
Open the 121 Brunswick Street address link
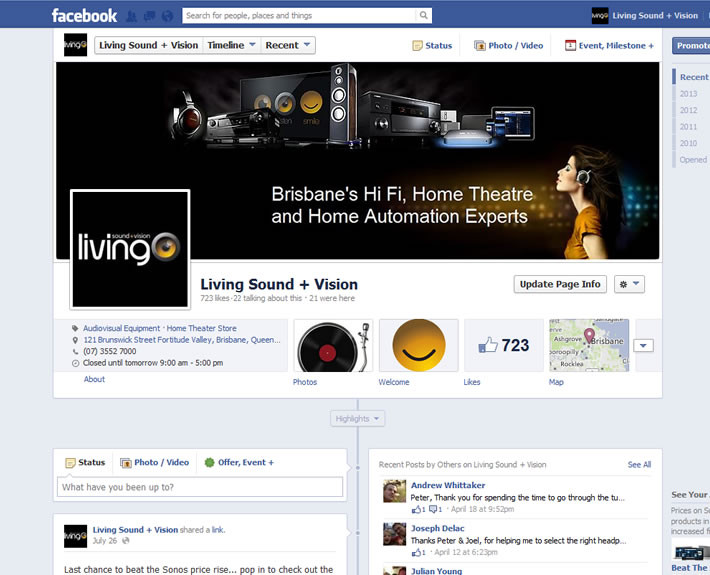click(182, 340)
